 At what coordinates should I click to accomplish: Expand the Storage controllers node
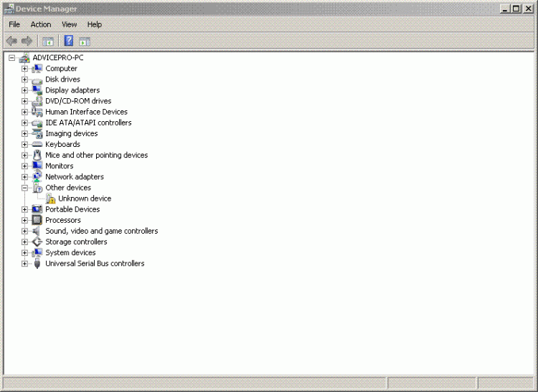point(24,242)
